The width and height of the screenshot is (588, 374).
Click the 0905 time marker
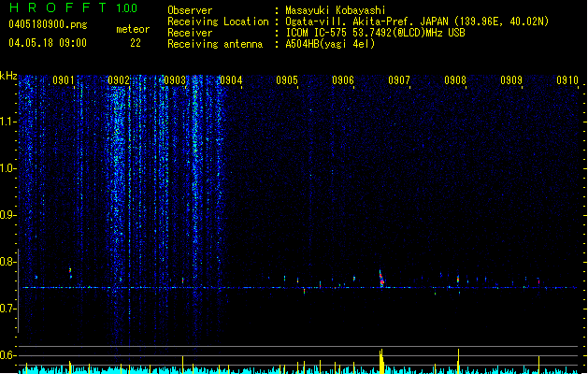coord(287,80)
